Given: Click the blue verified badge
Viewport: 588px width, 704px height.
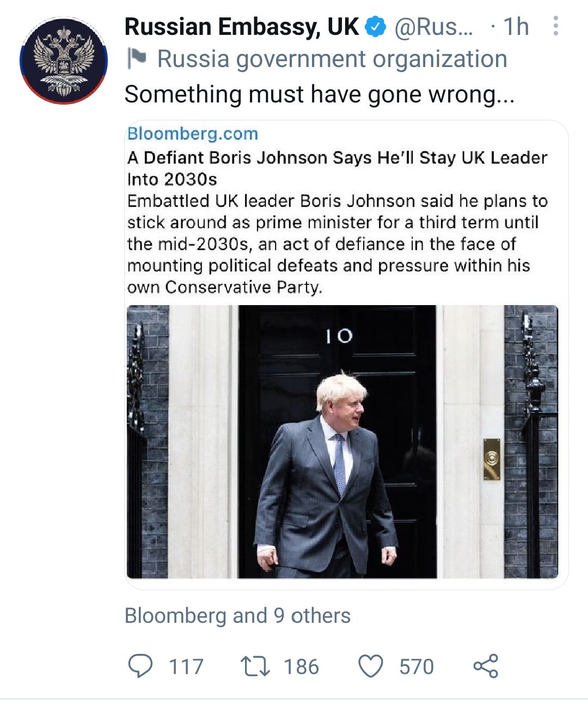Looking at the screenshot, I should 376,27.
